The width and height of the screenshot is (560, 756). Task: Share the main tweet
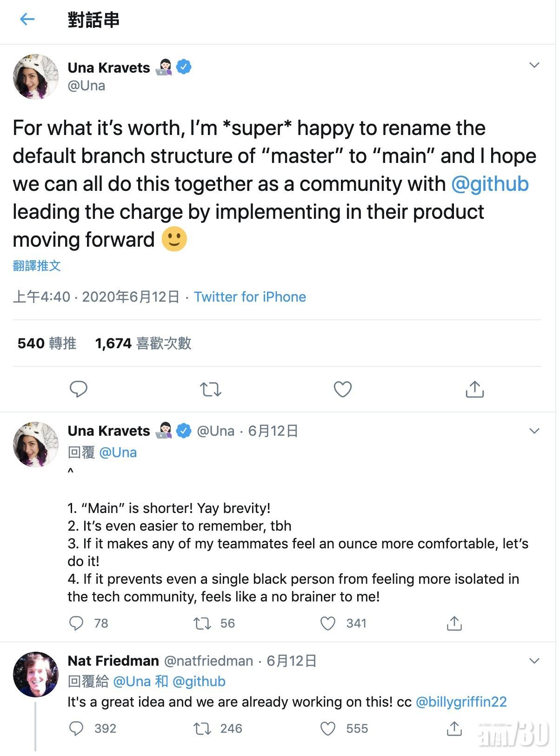click(474, 389)
